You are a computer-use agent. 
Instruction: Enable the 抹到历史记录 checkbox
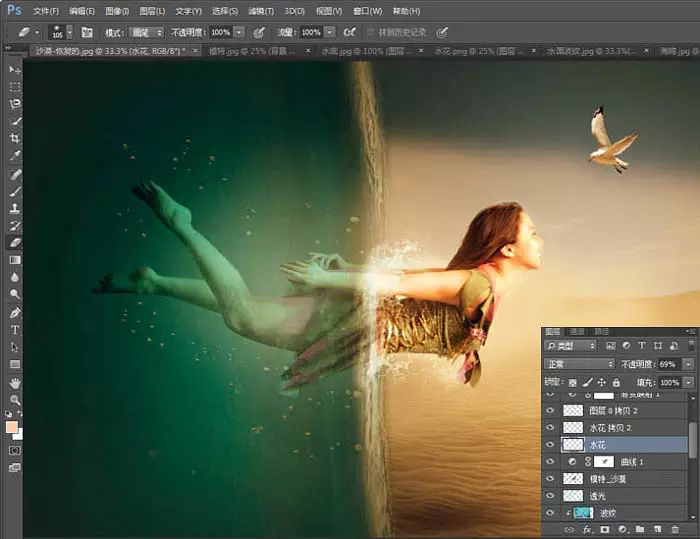click(x=370, y=32)
